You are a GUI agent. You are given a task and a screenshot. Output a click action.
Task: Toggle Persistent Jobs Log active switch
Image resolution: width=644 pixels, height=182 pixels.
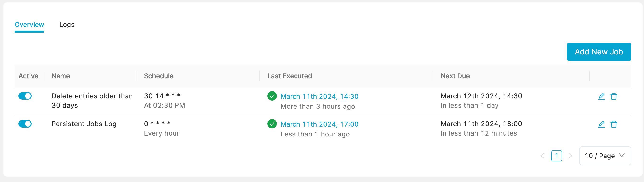pyautogui.click(x=25, y=124)
